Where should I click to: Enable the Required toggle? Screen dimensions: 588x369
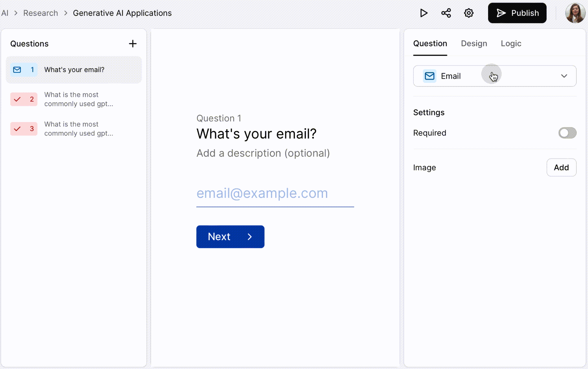567,133
